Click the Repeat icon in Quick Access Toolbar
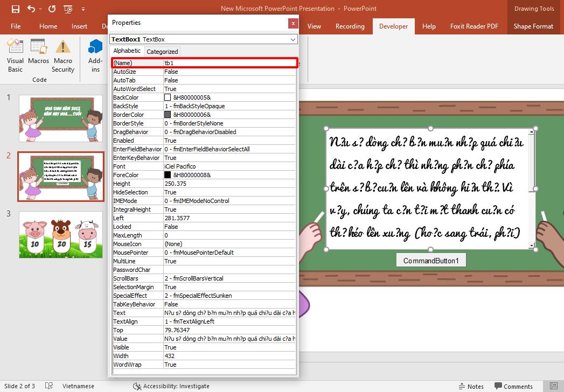Image resolution: width=564 pixels, height=392 pixels. (51, 9)
